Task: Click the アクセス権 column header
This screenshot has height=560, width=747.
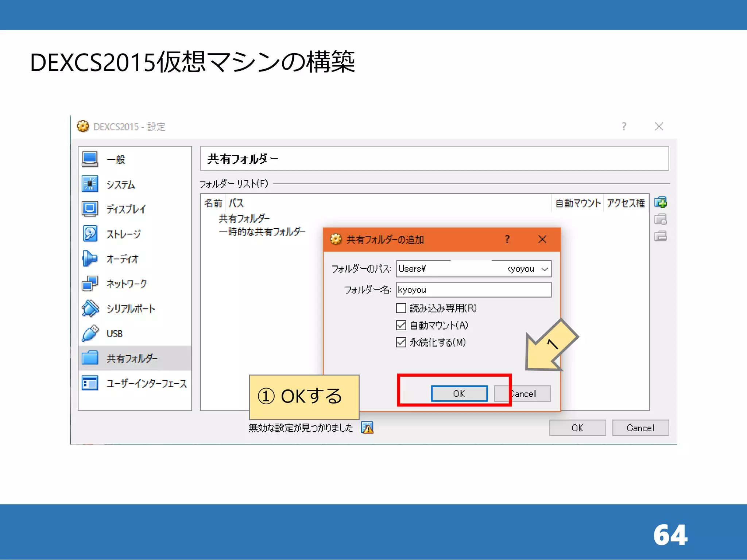Action: click(x=626, y=203)
